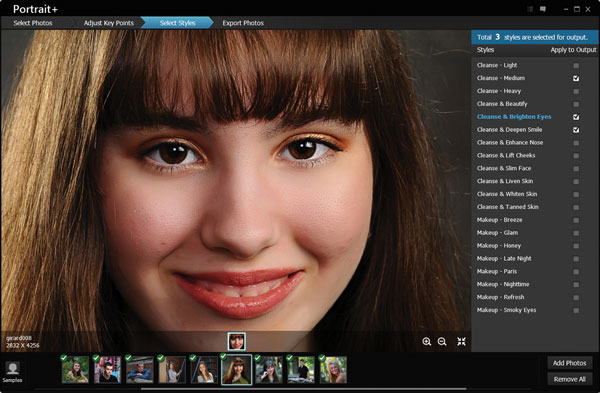600x393 pixels.
Task: Click the small face preview thumbnail
Action: click(x=236, y=341)
